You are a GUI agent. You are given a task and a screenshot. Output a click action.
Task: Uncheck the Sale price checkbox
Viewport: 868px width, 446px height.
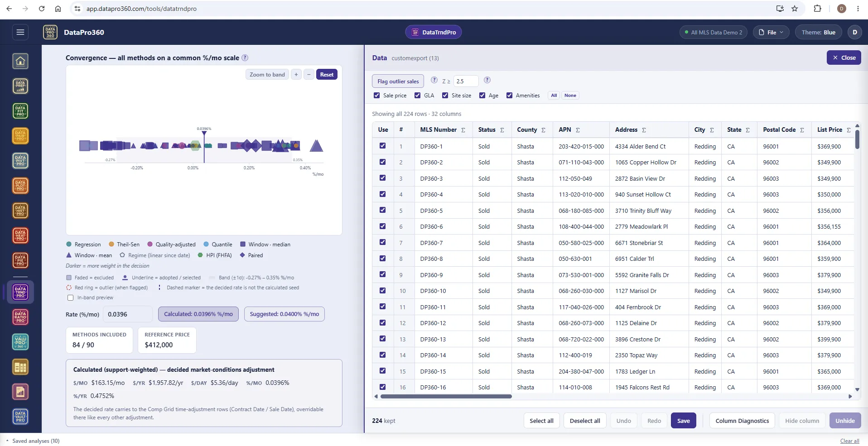376,95
